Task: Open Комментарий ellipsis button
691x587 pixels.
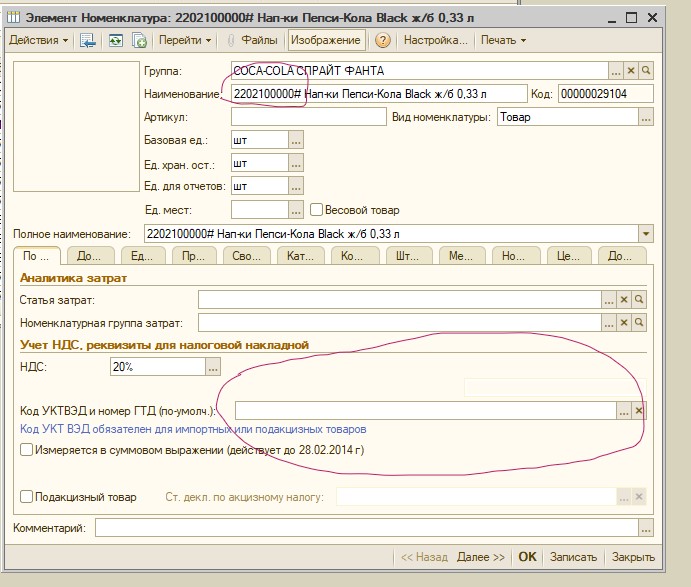Action: coord(646,528)
